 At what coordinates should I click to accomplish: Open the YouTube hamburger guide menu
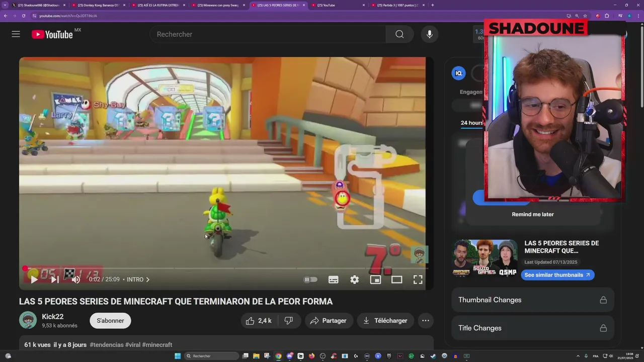(x=16, y=34)
